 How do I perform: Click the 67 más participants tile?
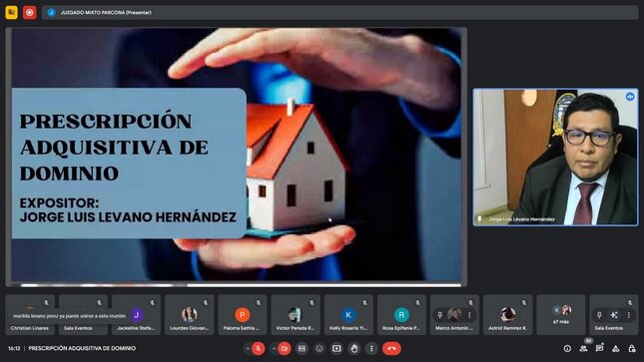tap(561, 315)
